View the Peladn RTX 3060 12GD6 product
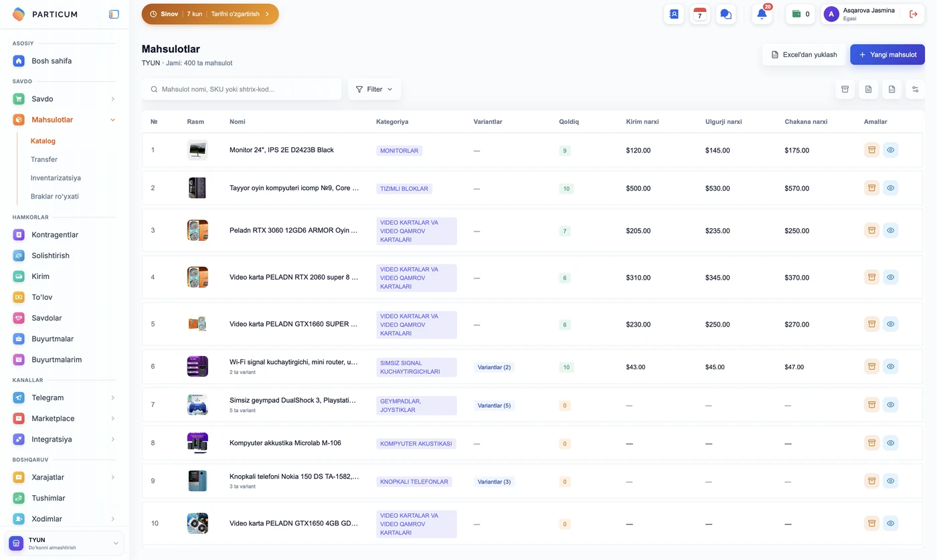 (x=890, y=230)
